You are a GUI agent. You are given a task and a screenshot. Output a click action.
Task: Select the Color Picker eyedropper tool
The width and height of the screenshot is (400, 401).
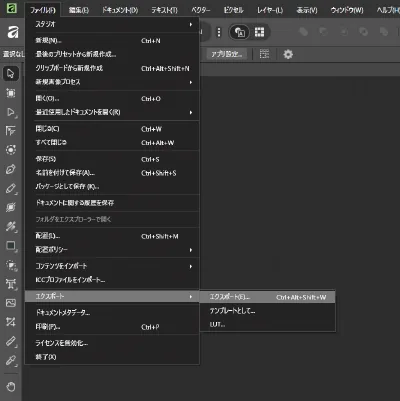click(x=11, y=360)
